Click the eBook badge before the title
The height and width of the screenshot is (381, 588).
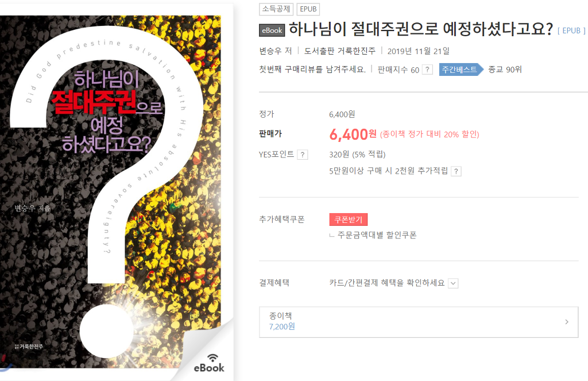(x=272, y=30)
